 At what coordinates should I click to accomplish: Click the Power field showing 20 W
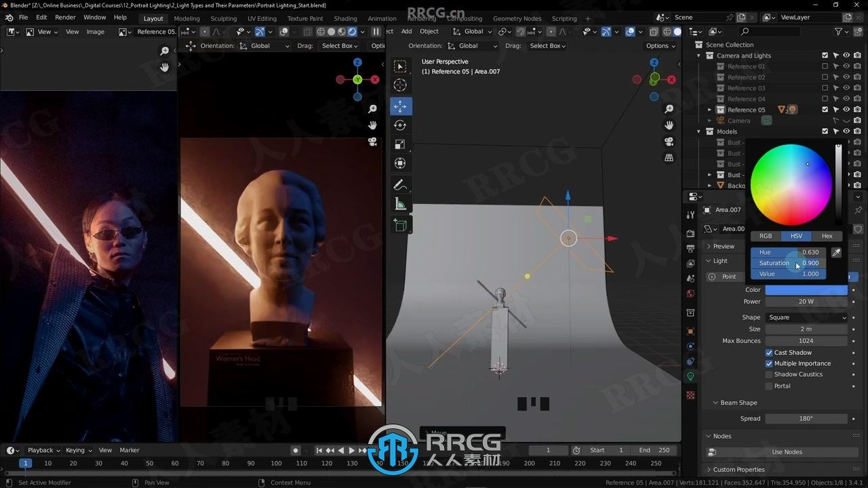tap(806, 302)
